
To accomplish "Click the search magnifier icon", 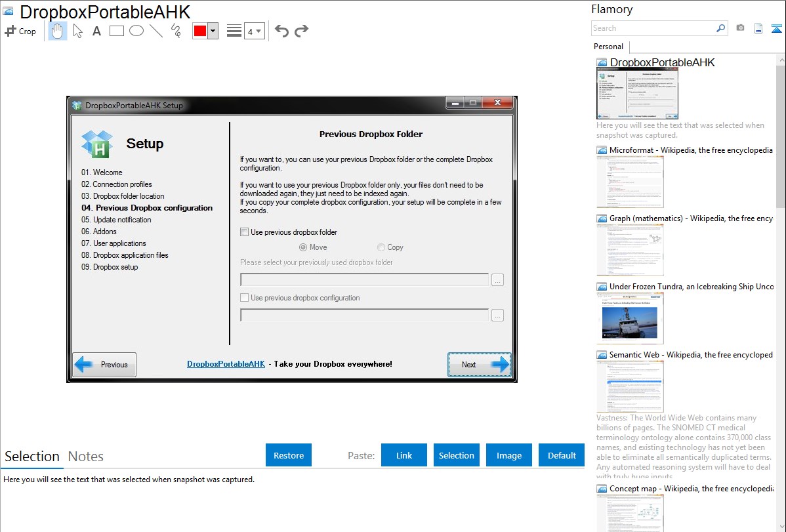I will [x=721, y=28].
